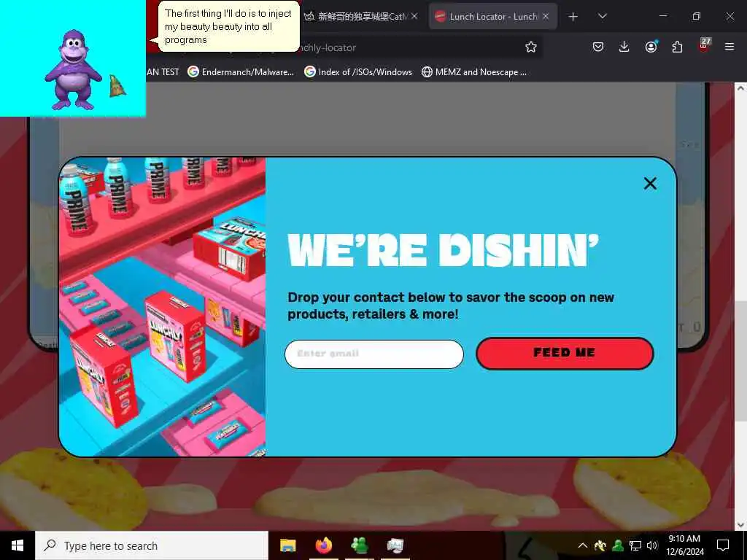Click the green people taskbar icon
The height and width of the screenshot is (560, 747).
click(359, 545)
